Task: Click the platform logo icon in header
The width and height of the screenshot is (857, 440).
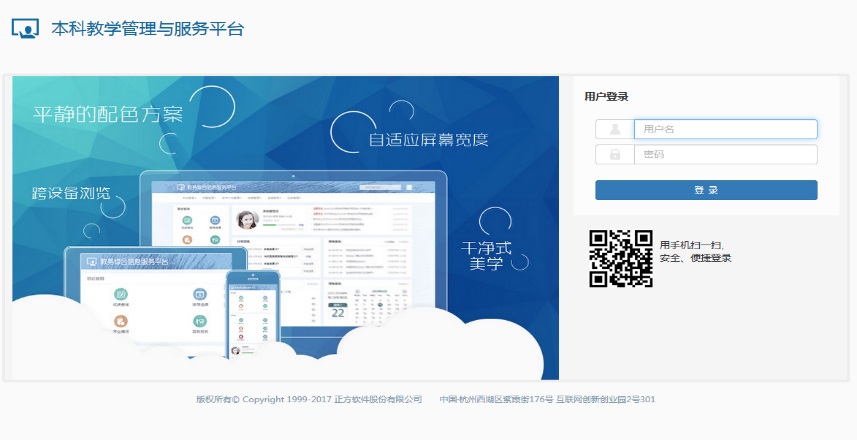Action: click(25, 28)
